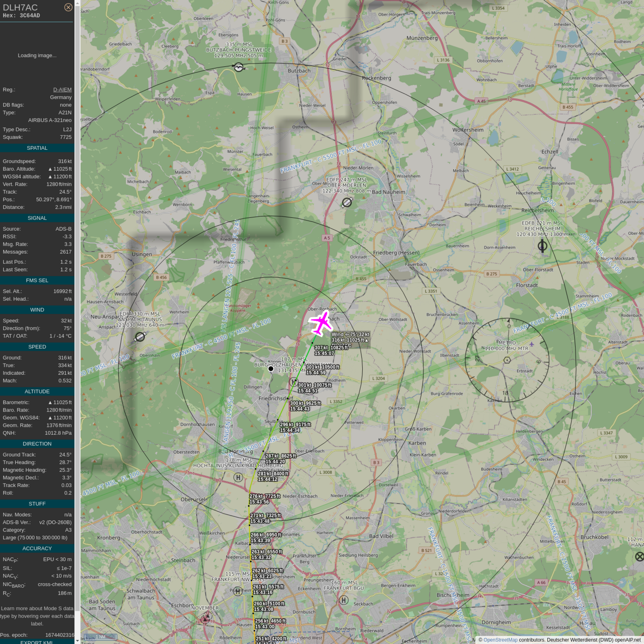Image resolution: width=644 pixels, height=644 pixels.
Task: Select the METRO VOR compass rose center
Action: click(507, 360)
